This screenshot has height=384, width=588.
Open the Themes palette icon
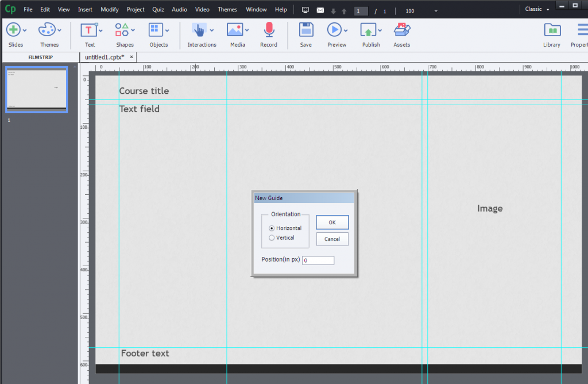[x=47, y=30]
